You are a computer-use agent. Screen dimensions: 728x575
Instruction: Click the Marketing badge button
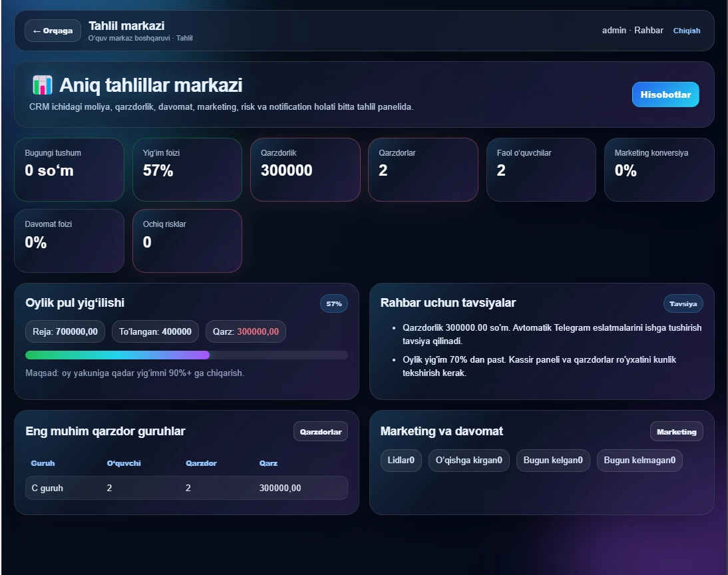point(677,431)
